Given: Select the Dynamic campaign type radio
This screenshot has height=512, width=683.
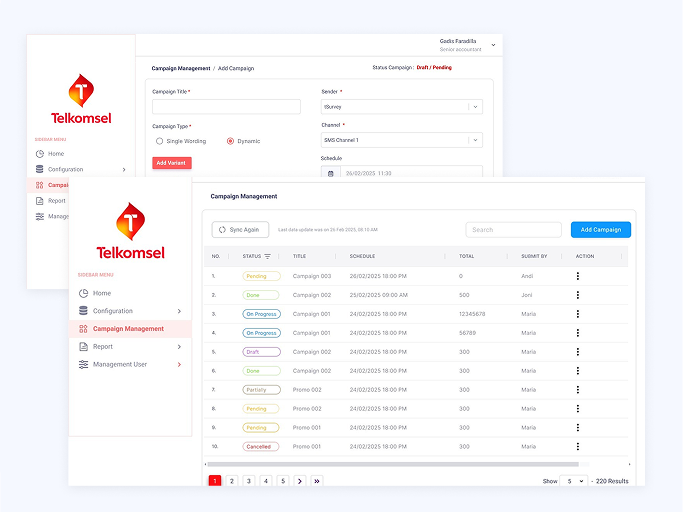Looking at the screenshot, I should coord(230,141).
